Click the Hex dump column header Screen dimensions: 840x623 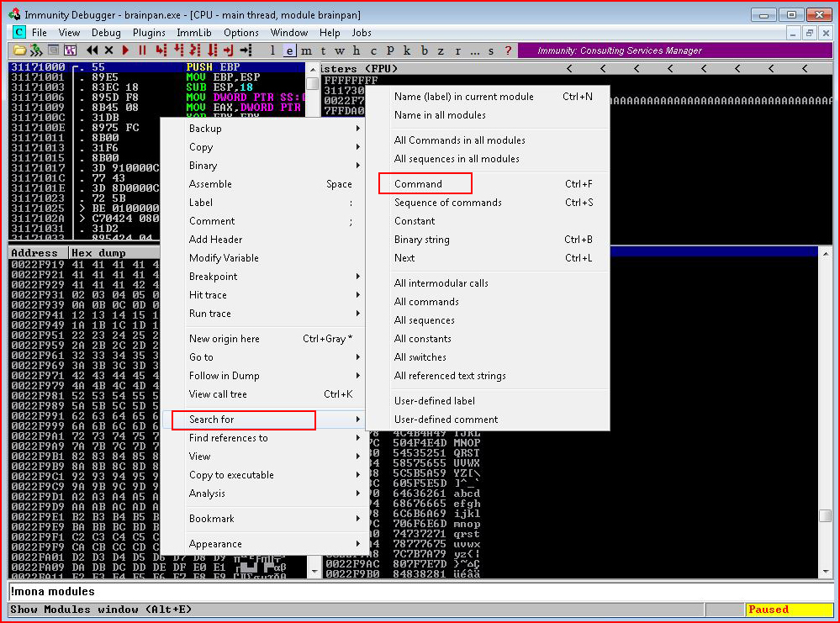pyautogui.click(x=114, y=253)
